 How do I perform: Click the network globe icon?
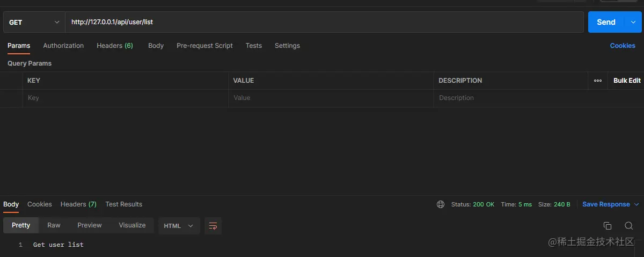441,204
